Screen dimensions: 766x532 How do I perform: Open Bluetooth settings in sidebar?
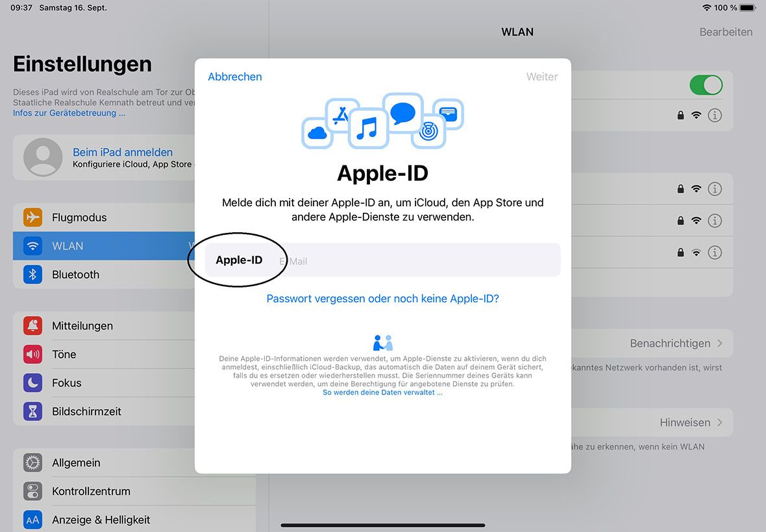pos(104,274)
